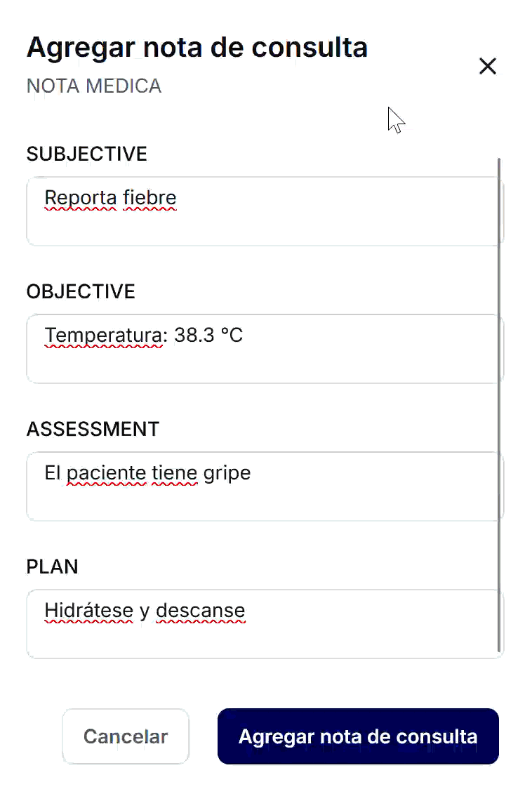
Task: Click the dialog's vertical scrollbar
Action: point(499,405)
